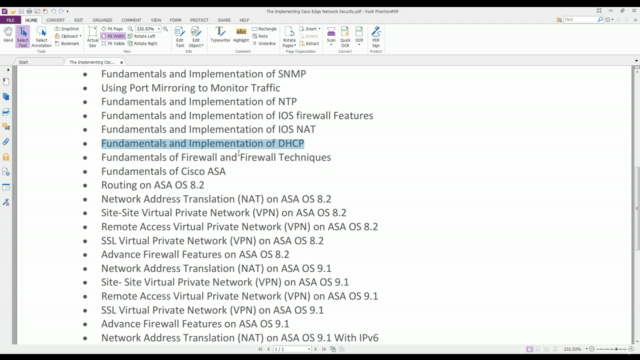The width and height of the screenshot is (640, 360).
Task: Select the Highlight tool
Action: [x=241, y=34]
